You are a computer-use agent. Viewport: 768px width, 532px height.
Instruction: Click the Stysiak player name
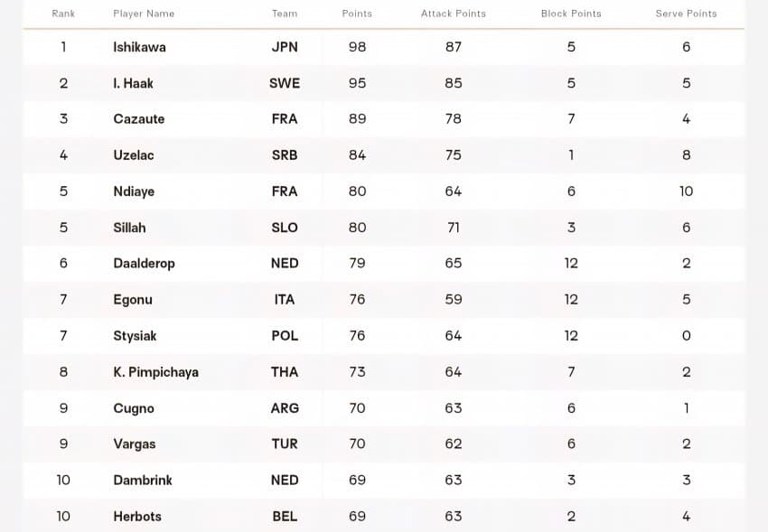coord(135,336)
